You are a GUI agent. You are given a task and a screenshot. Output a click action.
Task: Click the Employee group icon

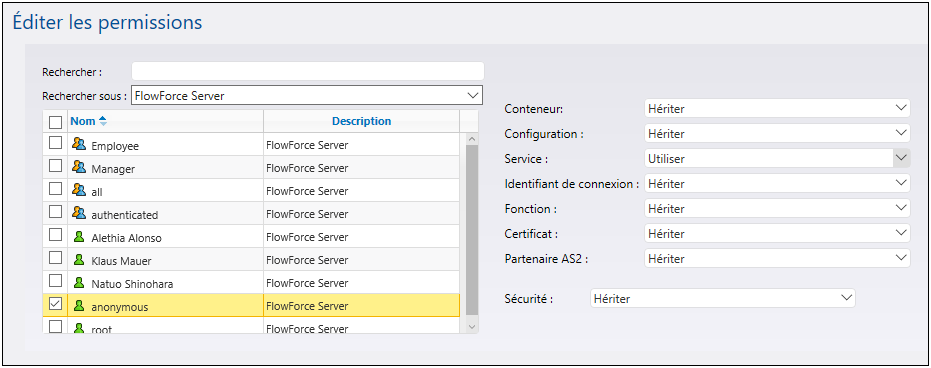click(79, 143)
